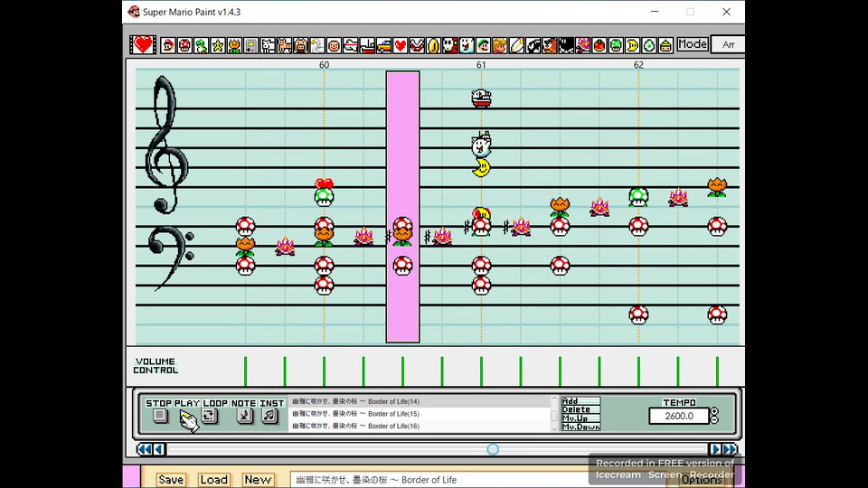Image resolution: width=868 pixels, height=488 pixels.
Task: Select the Swan instrument icon
Action: 317,45
